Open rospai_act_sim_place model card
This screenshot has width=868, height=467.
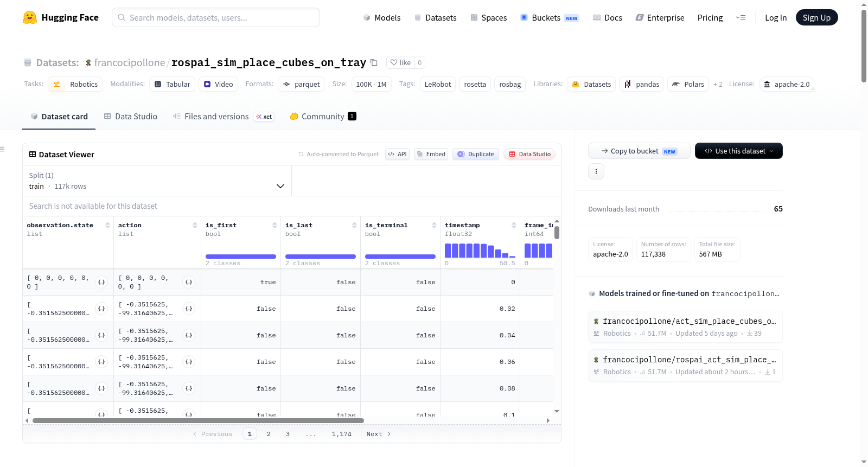tap(685, 365)
